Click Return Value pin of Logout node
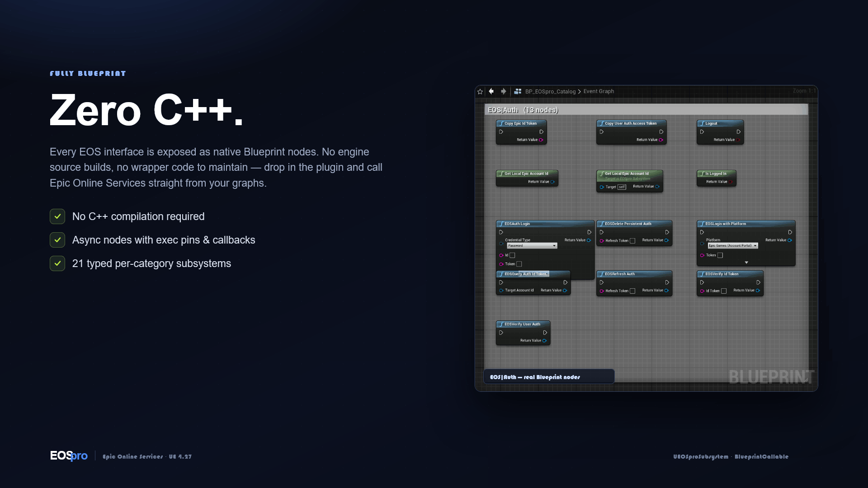 pos(738,140)
